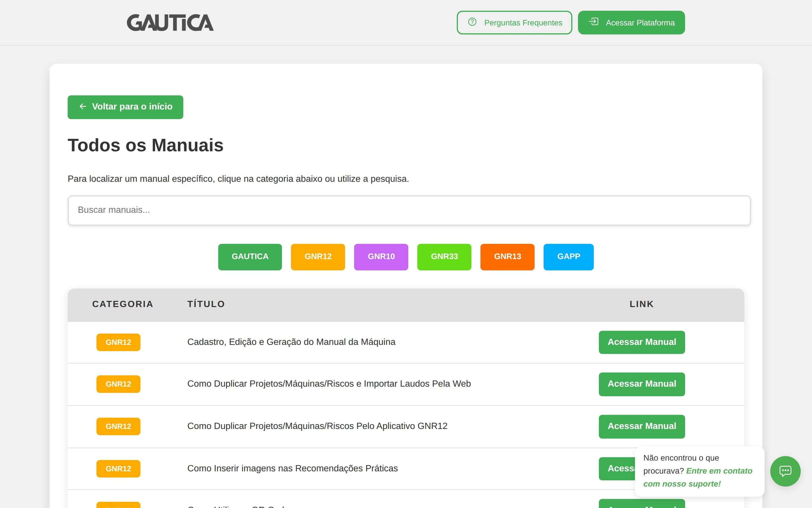
Task: Click title Como Inserir imagens nas Recomendações Práticas
Action: click(292, 468)
